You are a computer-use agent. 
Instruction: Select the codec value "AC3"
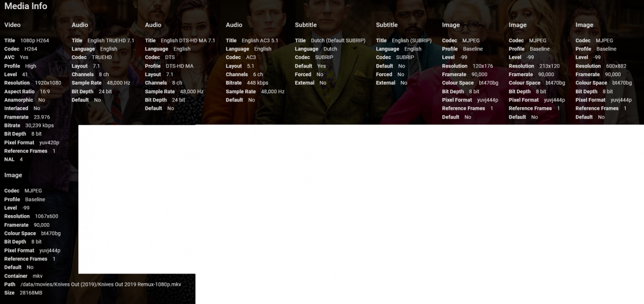coord(251,57)
